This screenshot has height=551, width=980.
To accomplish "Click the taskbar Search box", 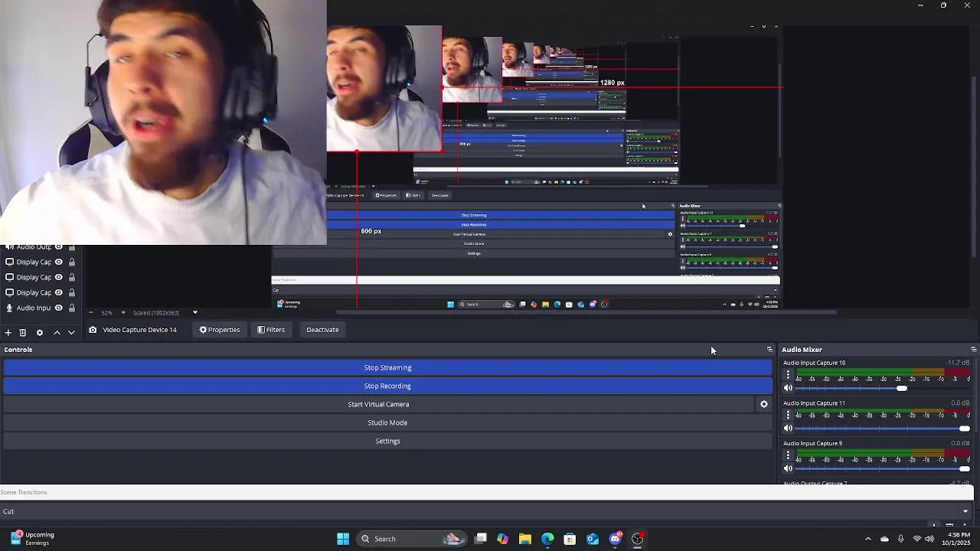I will 412,539.
